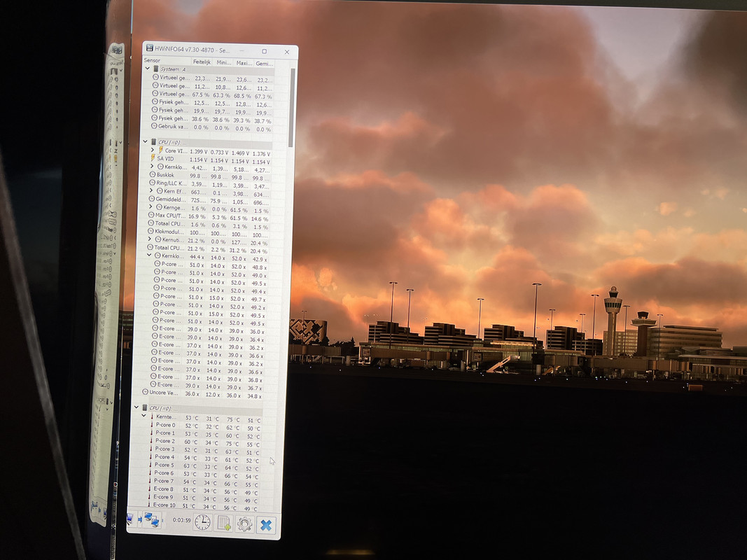
Task: Click the clock icon beside Busklok
Action: (x=152, y=174)
